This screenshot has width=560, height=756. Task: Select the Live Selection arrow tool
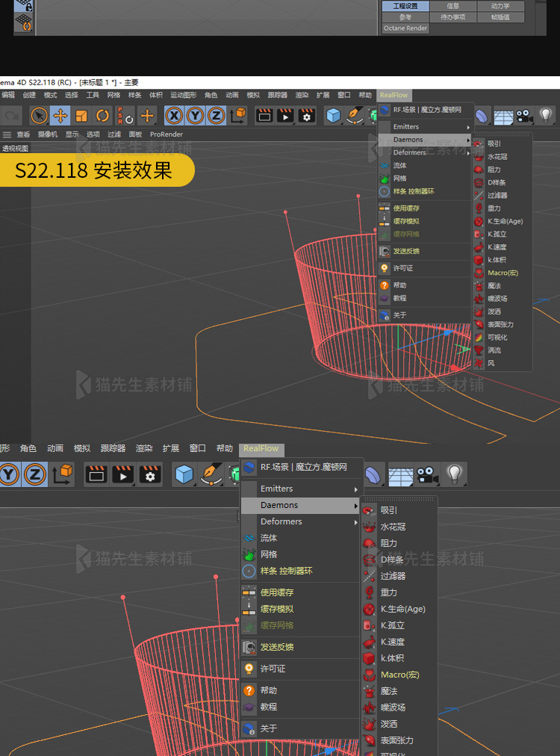39,116
